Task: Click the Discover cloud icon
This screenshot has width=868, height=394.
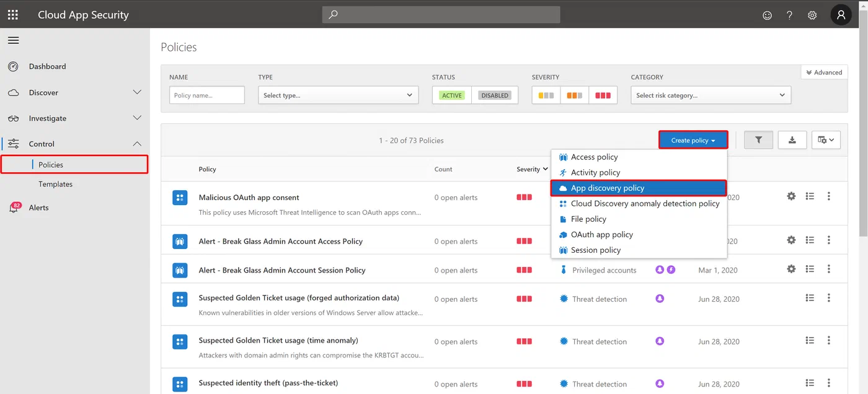Action: click(13, 92)
